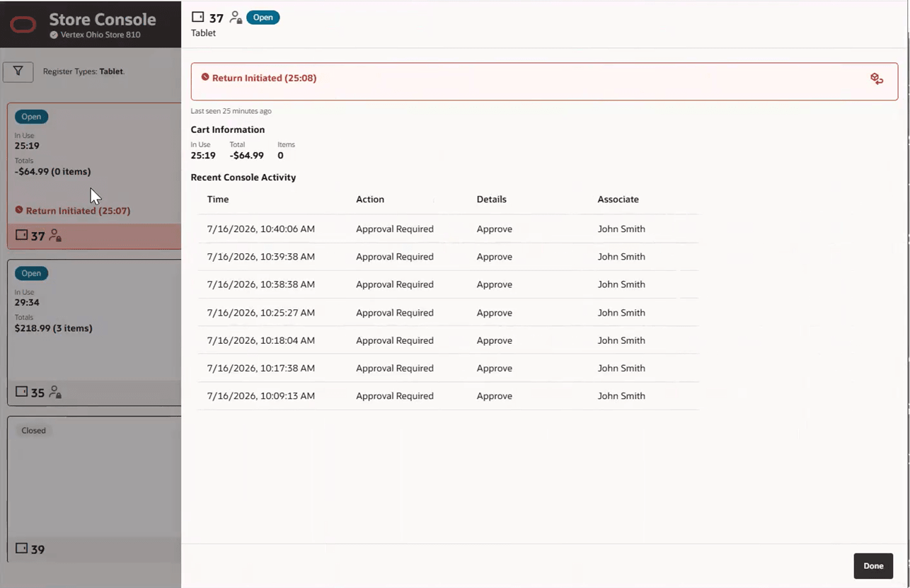Select the 10:17:38 AM activity time
Image resolution: width=910 pixels, height=588 pixels.
[261, 368]
